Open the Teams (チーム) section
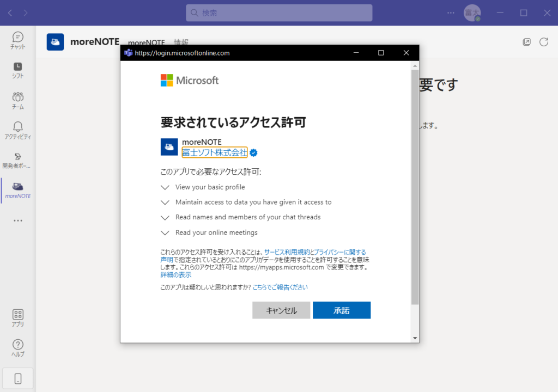The height and width of the screenshot is (392, 558). coord(18,101)
